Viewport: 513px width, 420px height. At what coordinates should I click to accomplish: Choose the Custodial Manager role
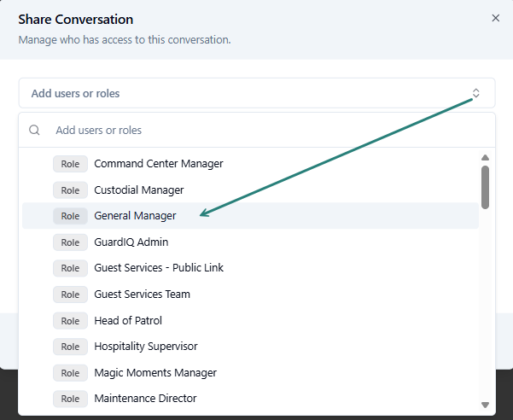pos(139,190)
